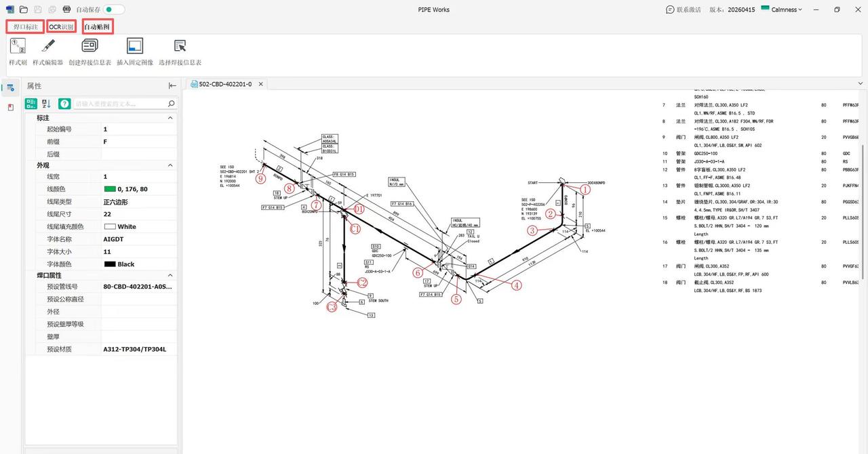Click the magnifier search icon
This screenshot has width=868, height=454.
172,104
